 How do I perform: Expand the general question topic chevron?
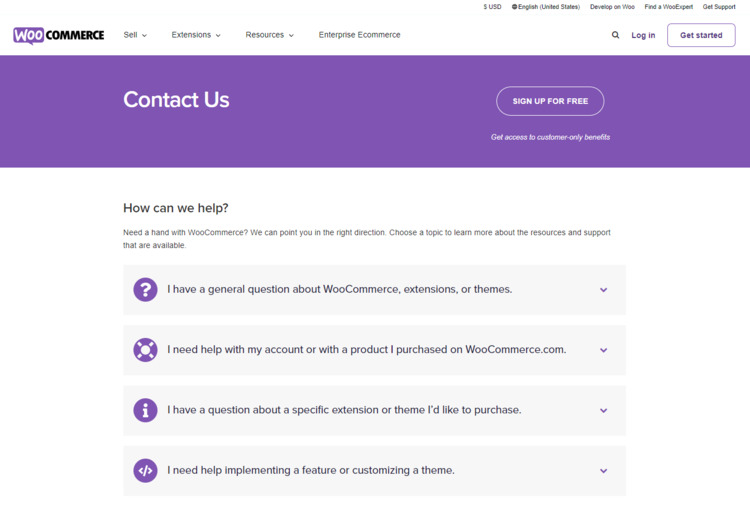[x=603, y=290]
